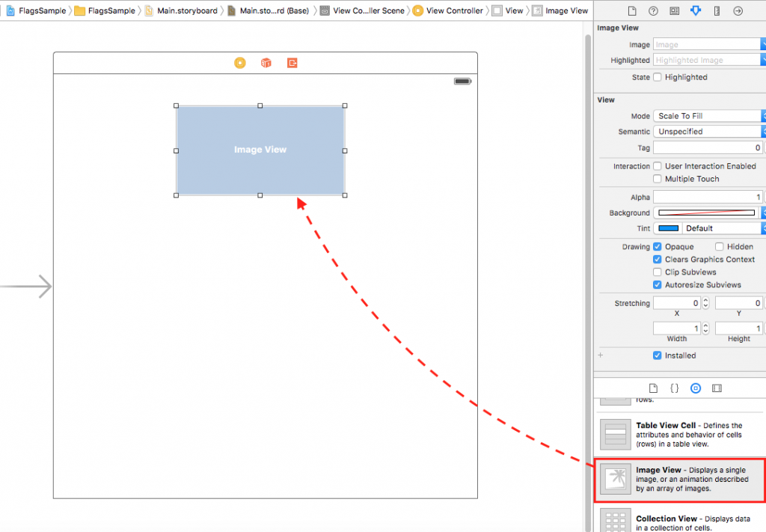
Task: Click the blue Tint color swatch
Action: (668, 228)
